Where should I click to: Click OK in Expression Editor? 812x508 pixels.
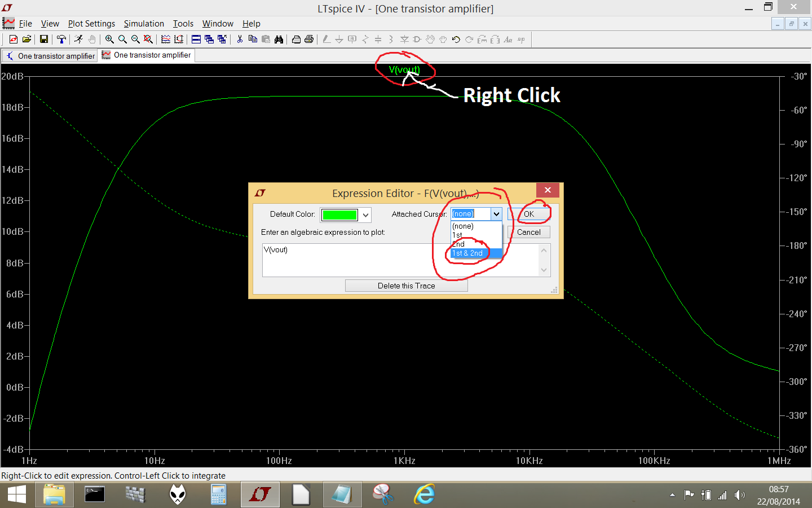click(x=528, y=214)
